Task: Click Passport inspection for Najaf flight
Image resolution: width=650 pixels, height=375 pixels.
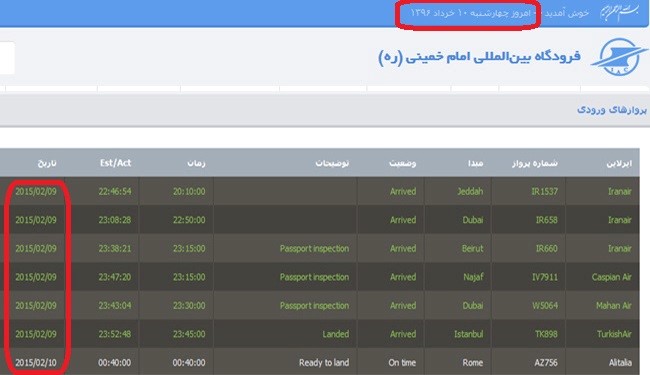Action: [314, 277]
